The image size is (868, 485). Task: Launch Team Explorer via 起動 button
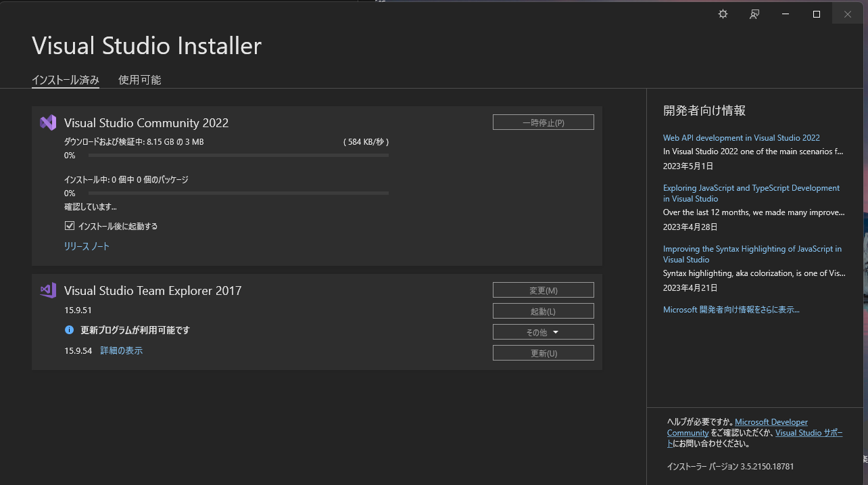(543, 310)
